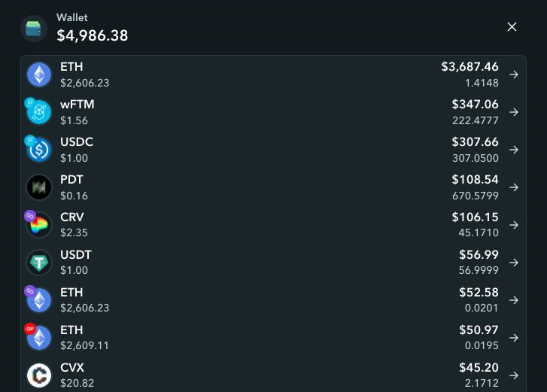Screen dimensions: 547x392
Task: Click the USDC coin icon
Action: click(x=38, y=149)
